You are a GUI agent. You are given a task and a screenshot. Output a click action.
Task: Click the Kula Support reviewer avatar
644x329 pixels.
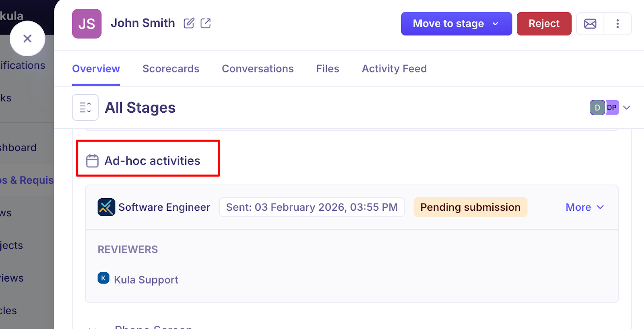coord(103,278)
